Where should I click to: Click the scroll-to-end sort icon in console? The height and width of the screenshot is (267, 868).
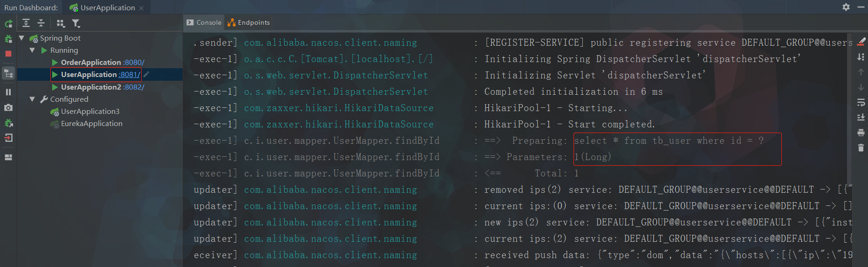[x=861, y=56]
